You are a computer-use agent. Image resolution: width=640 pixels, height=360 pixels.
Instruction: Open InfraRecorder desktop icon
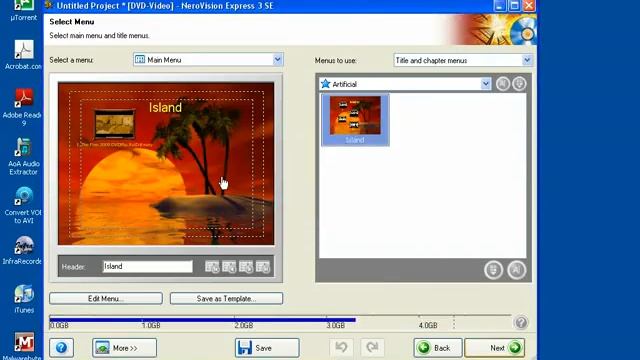click(x=22, y=250)
